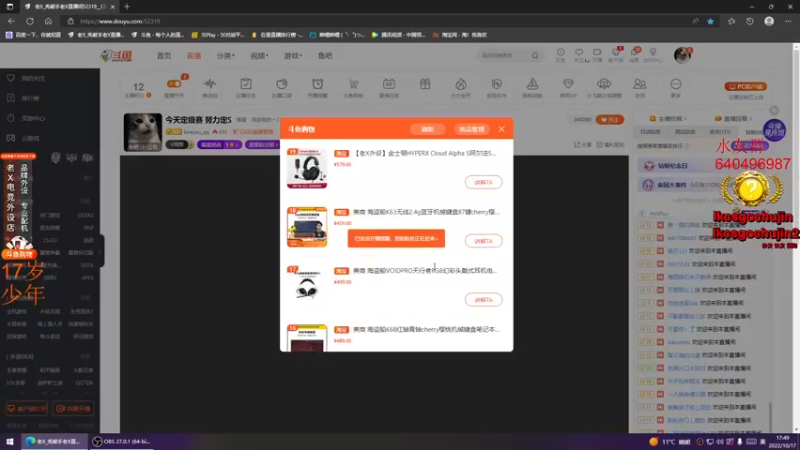Click the Windows Start button
The image size is (800, 450).
click(10, 441)
